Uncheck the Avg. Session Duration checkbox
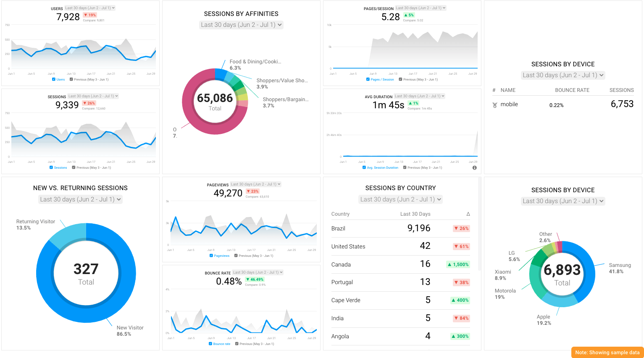Viewport: 644px width, 358px height. pyautogui.click(x=364, y=167)
